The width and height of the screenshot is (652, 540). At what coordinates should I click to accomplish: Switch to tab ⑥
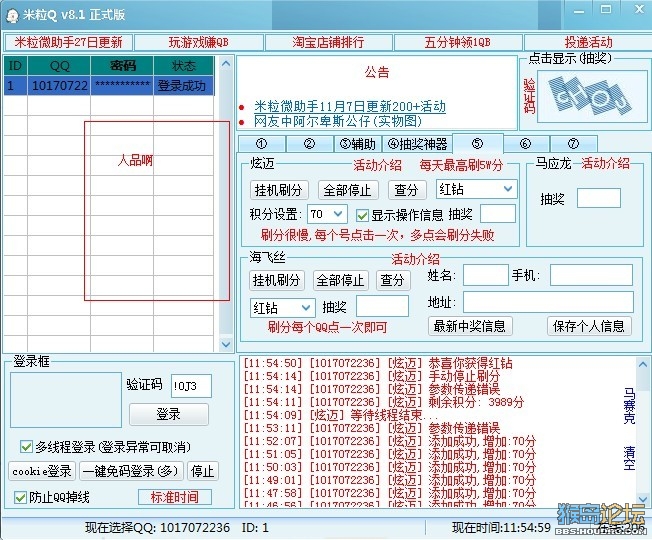tap(526, 144)
